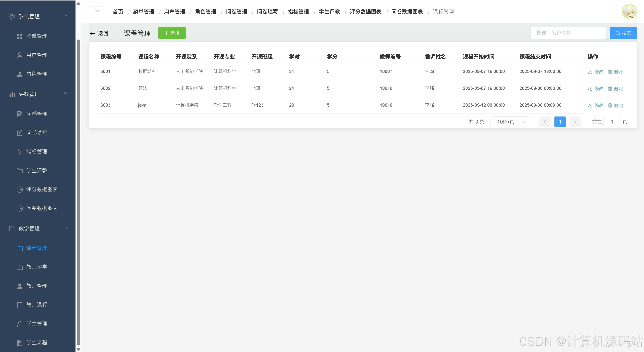Go to the next page arrow
The image size is (644, 352).
575,122
